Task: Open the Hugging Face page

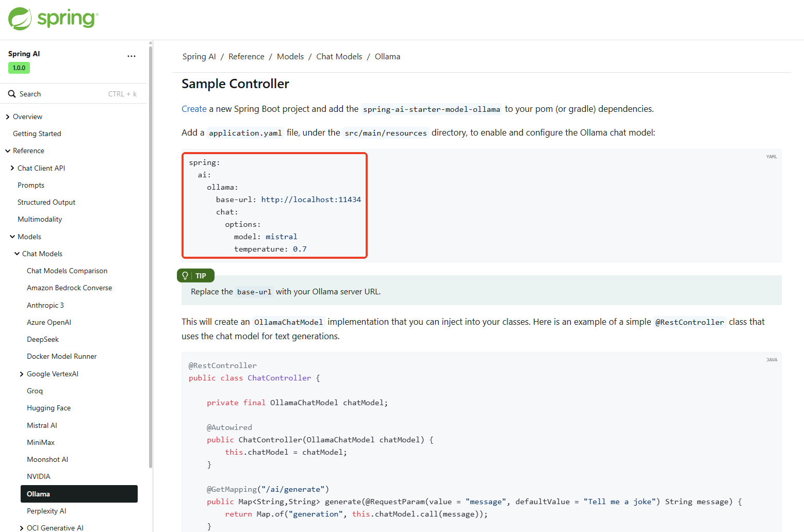Action: [49, 408]
